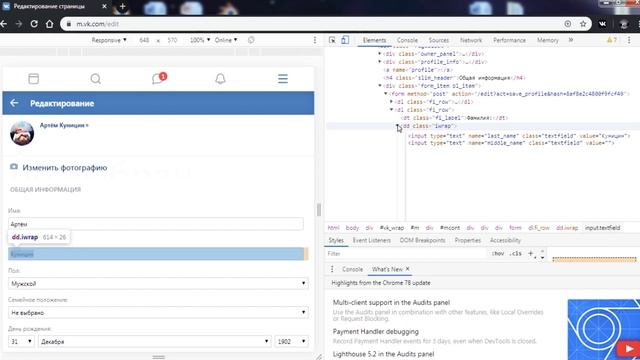Collapse the form method post node
The width and height of the screenshot is (640, 360).
[386, 94]
